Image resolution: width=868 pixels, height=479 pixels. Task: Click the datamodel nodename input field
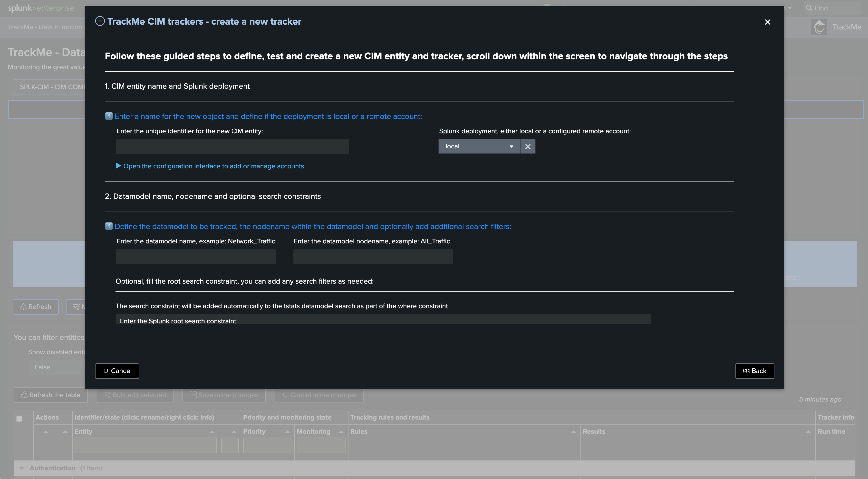[373, 257]
